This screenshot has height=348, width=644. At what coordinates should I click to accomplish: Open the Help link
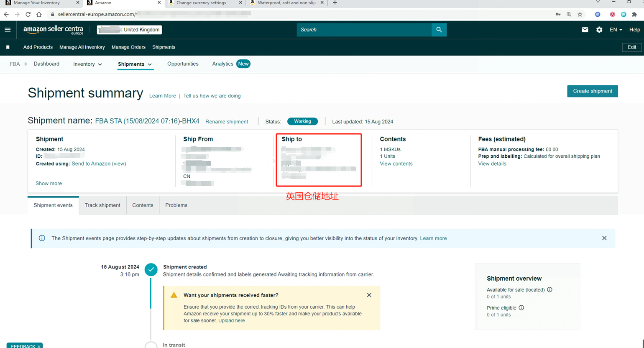(x=634, y=30)
